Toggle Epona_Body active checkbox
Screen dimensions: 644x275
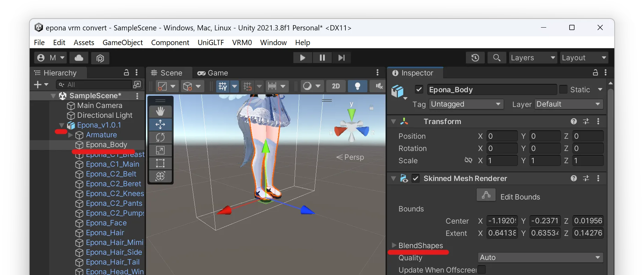(x=419, y=89)
